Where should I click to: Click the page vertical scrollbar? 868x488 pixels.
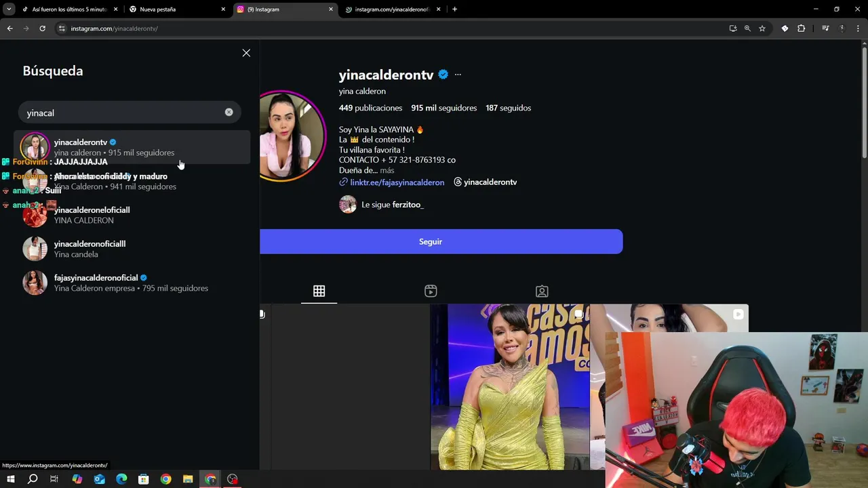click(x=864, y=102)
